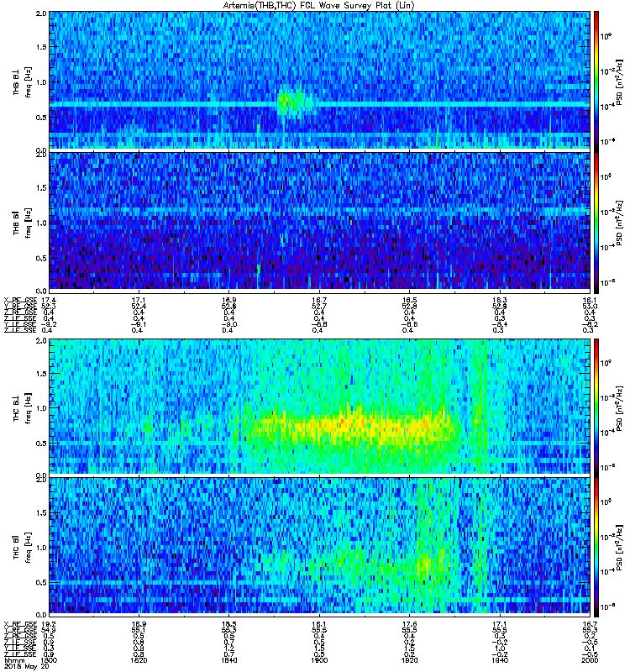Image resolution: width=630 pixels, height=672 pixels.
Task: Click the "55.1" Y_RE_GSE value under THC
Action: (139, 631)
